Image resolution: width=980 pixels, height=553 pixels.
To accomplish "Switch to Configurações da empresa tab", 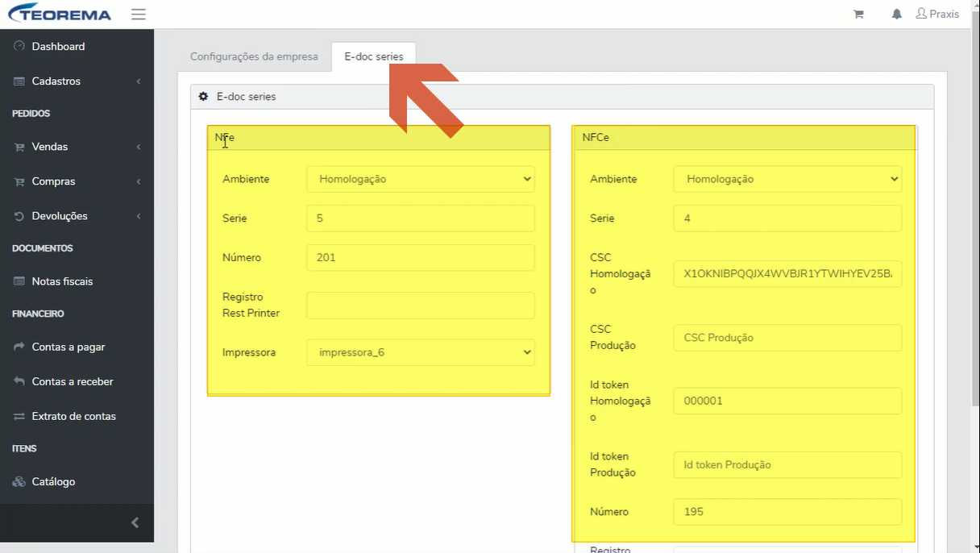I will (254, 56).
